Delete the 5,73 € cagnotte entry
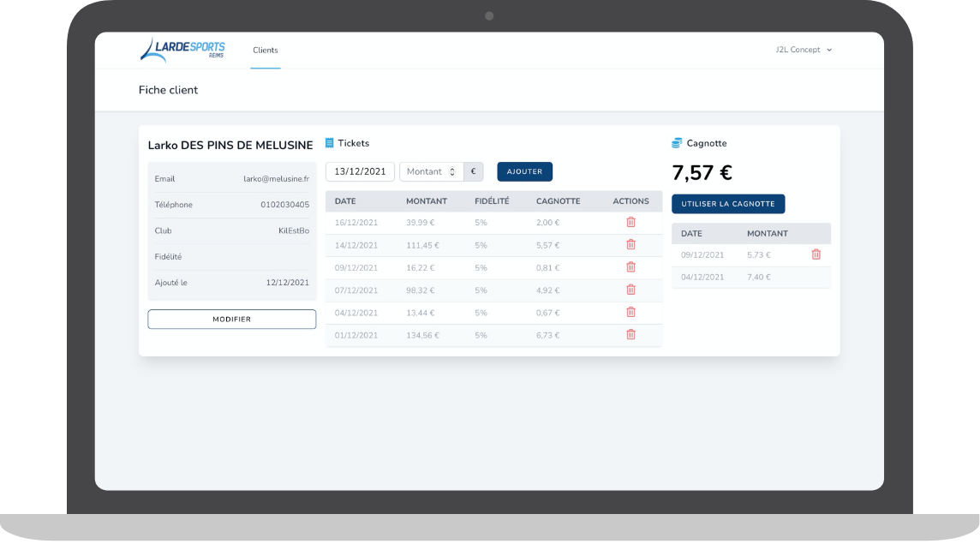Image resolution: width=980 pixels, height=550 pixels. pyautogui.click(x=816, y=254)
